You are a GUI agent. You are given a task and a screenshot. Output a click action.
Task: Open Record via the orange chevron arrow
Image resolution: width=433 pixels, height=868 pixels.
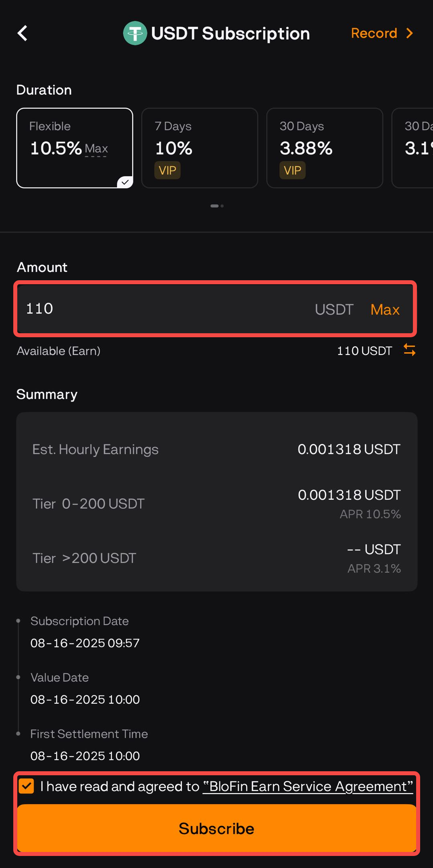tap(409, 33)
